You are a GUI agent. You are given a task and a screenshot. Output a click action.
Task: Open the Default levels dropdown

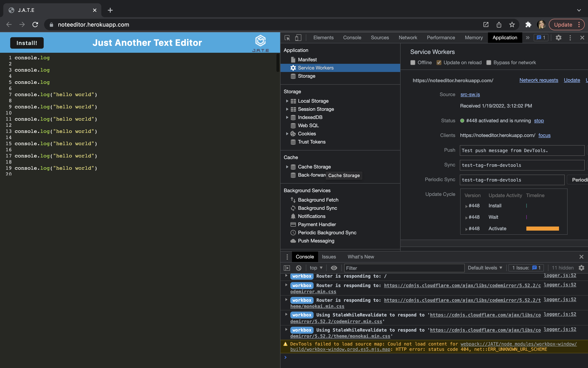[x=485, y=268]
